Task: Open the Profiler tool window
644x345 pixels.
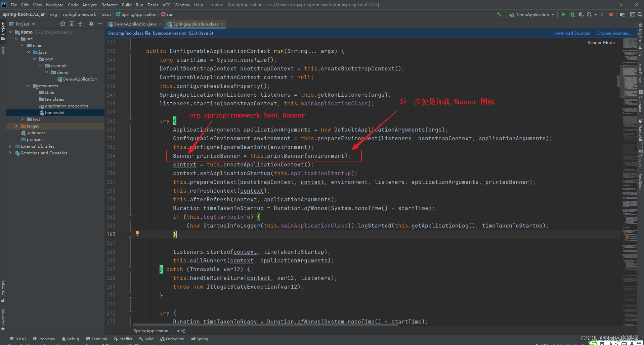Action: point(123,339)
